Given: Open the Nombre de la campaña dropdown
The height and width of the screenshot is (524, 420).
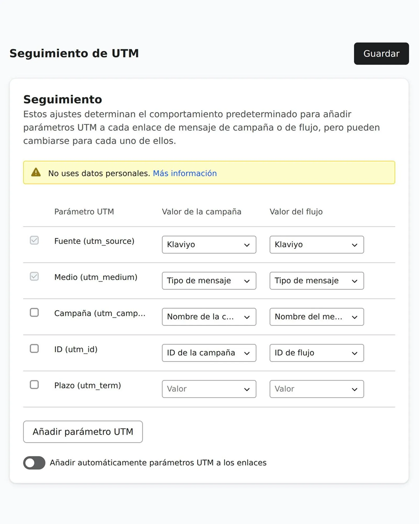Looking at the screenshot, I should pyautogui.click(x=209, y=317).
